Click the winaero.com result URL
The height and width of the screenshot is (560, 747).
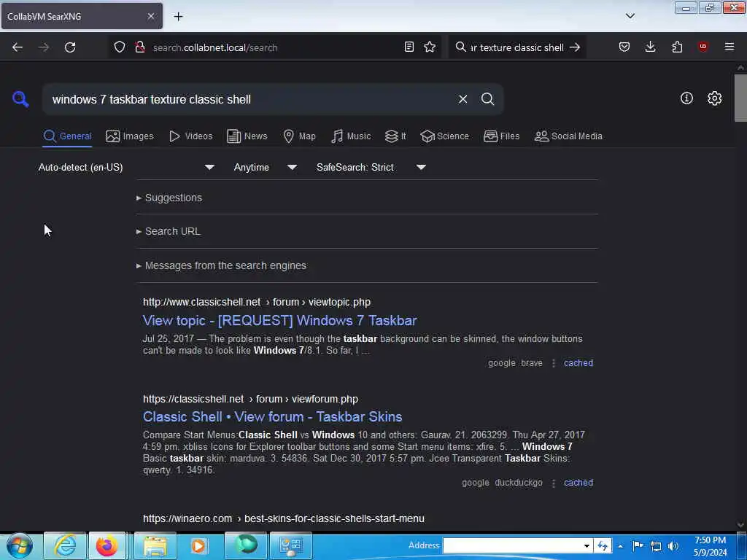coord(284,518)
